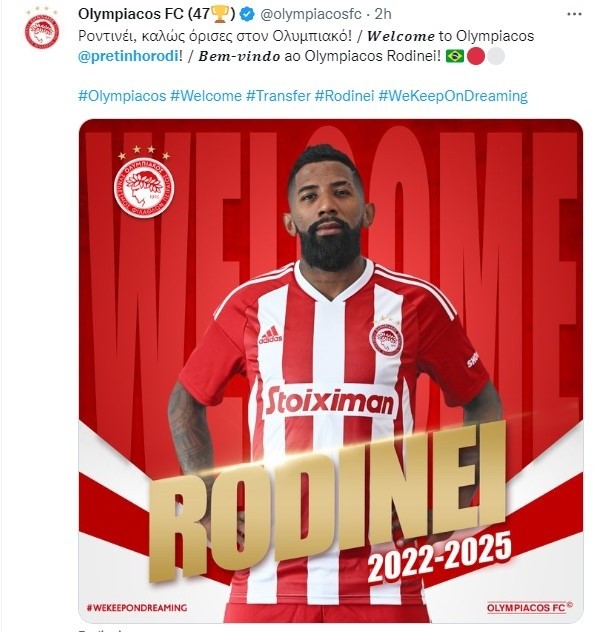
Task: Open the #Transfer hashtag
Action: pyautogui.click(x=278, y=96)
